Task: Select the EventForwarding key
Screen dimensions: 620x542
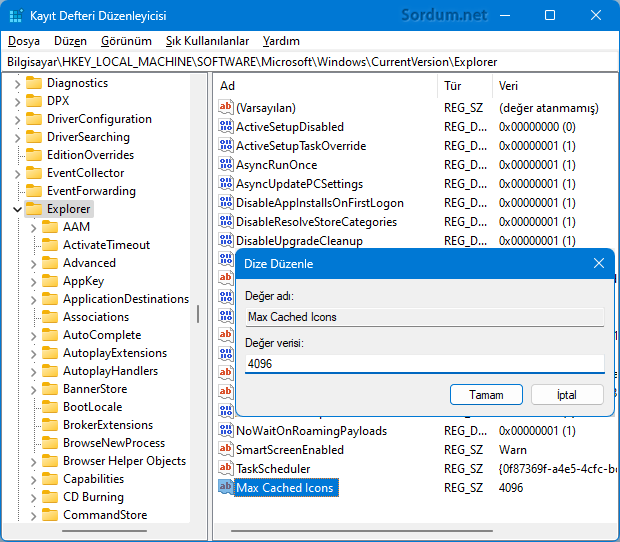Action: tap(91, 191)
